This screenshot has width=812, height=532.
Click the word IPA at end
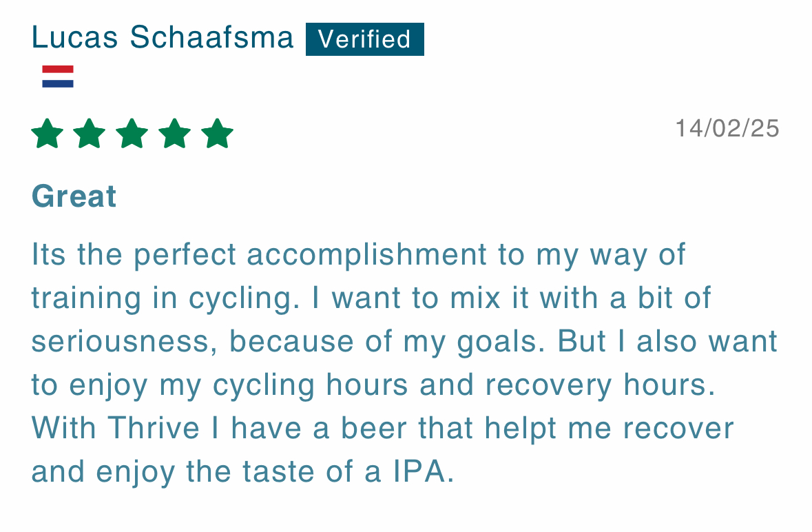point(424,472)
